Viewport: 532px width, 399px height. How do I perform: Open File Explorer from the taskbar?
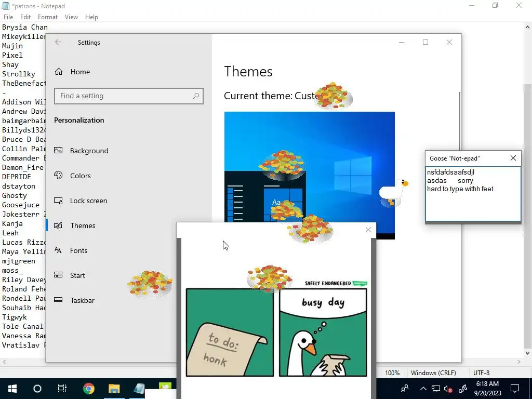[114, 389]
